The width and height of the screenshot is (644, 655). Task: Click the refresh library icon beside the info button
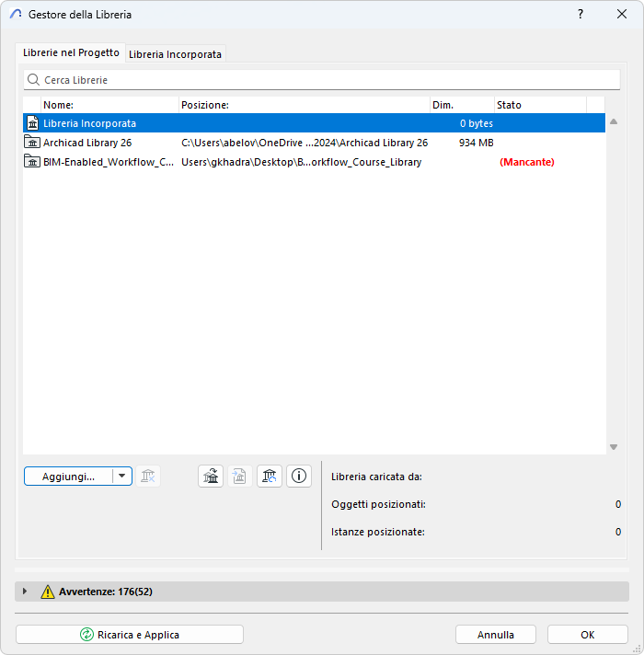pyautogui.click(x=270, y=476)
